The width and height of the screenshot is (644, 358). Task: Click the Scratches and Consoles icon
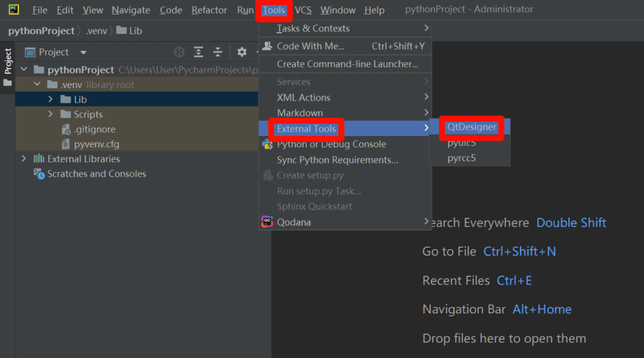click(39, 174)
